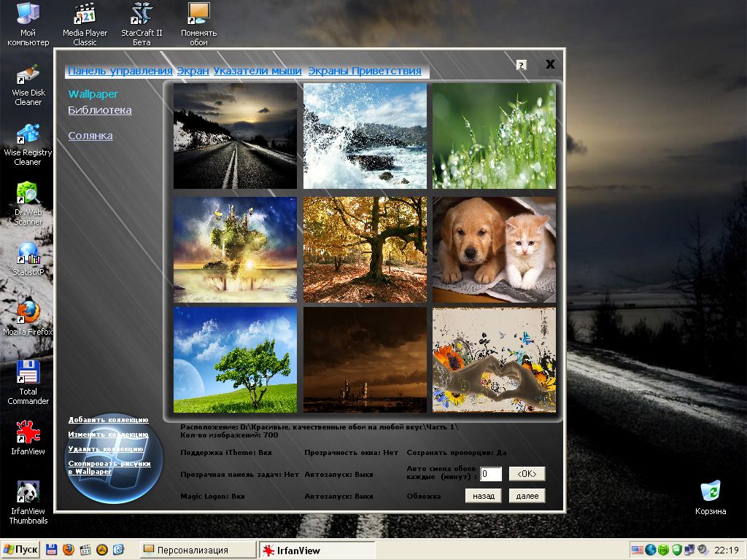Click the Поменять обои desktop icon
The image size is (747, 560).
pyautogui.click(x=198, y=23)
